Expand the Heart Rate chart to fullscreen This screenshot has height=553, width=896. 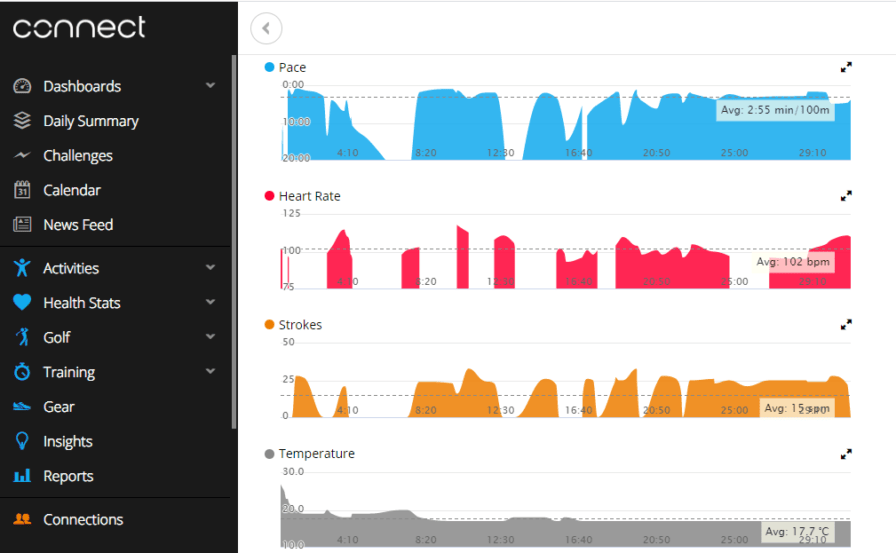pyautogui.click(x=846, y=196)
